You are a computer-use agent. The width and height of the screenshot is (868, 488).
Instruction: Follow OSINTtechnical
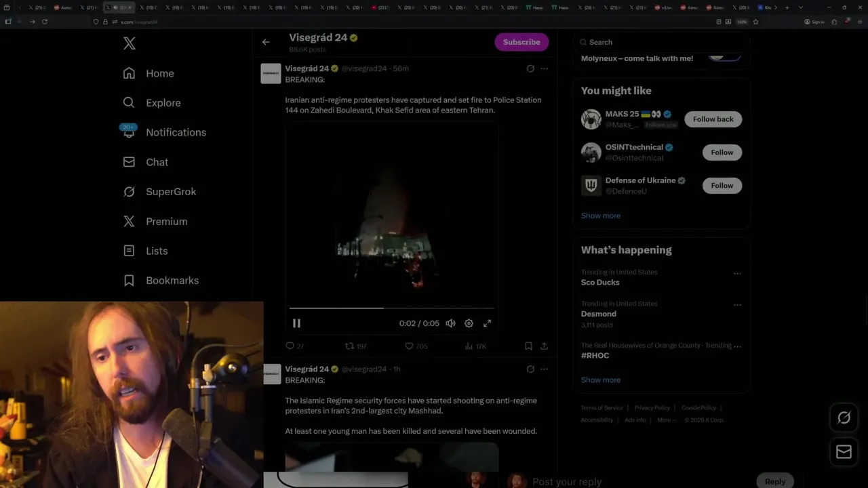pyautogui.click(x=722, y=152)
